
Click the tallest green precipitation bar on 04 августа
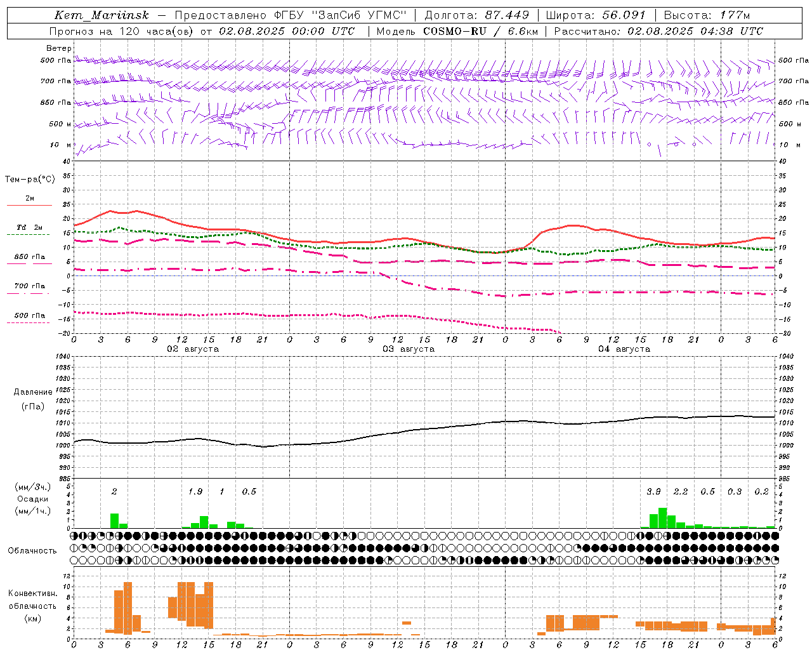coord(662,518)
